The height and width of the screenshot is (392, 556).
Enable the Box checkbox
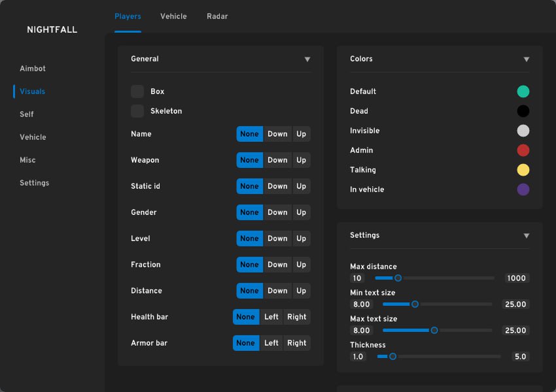(x=137, y=91)
